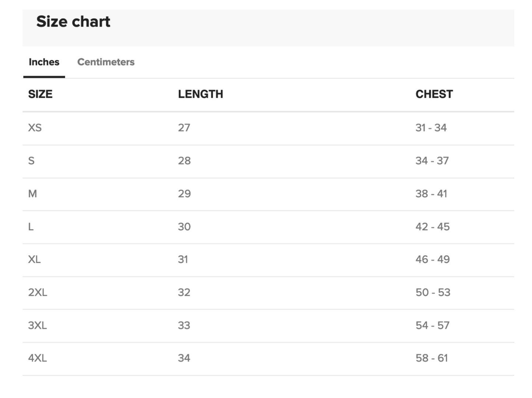
Task: Click the SIZE column header
Action: pyautogui.click(x=40, y=94)
